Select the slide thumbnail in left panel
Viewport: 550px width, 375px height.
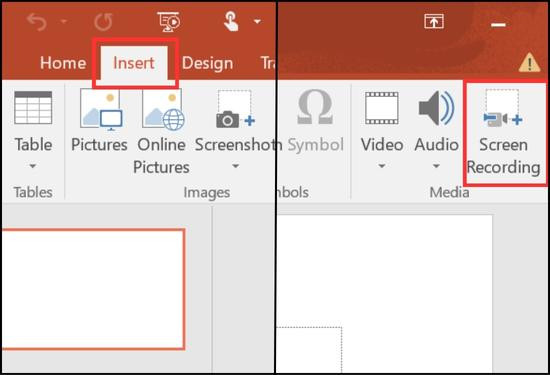[93, 289]
